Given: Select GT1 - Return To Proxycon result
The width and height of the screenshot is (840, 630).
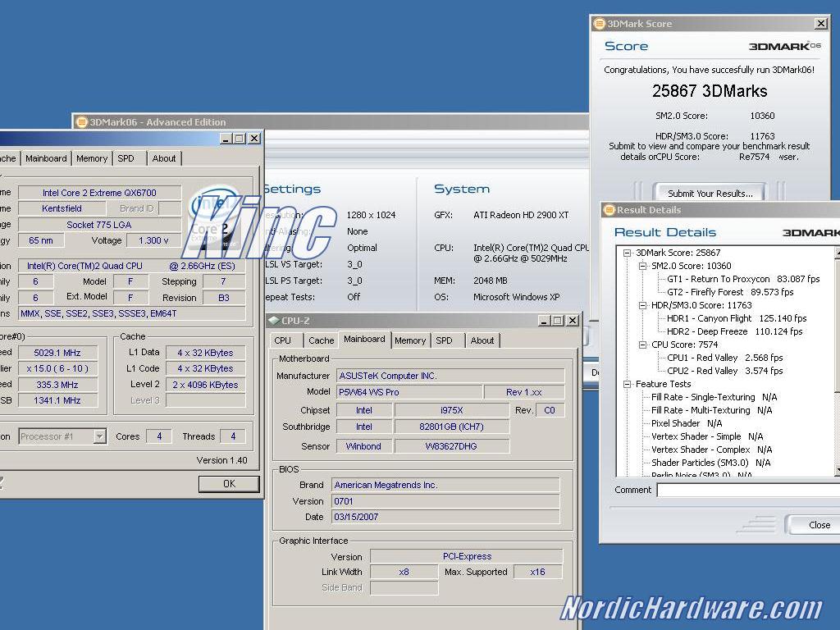Looking at the screenshot, I should (x=719, y=279).
